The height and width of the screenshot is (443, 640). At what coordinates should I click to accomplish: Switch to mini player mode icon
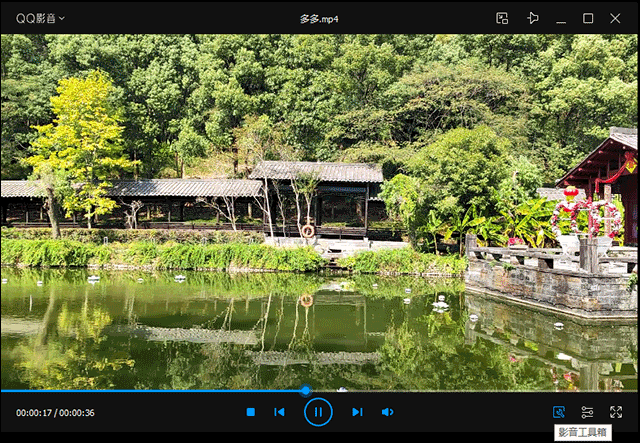pos(502,18)
